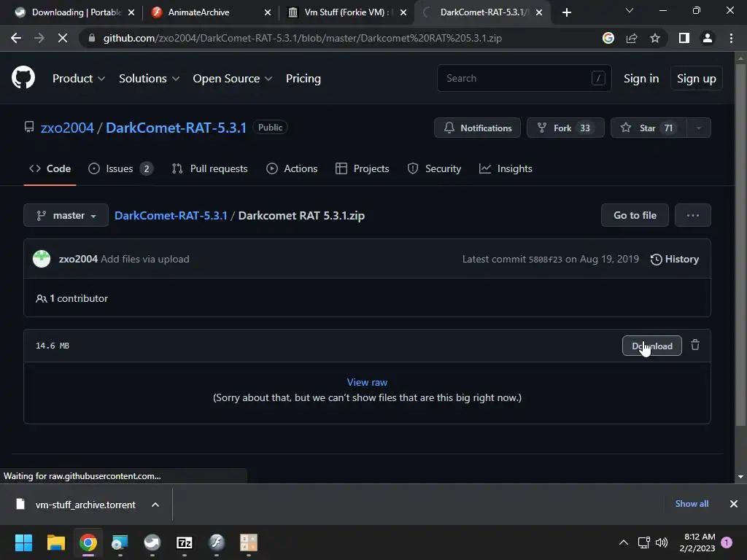Image resolution: width=747 pixels, height=560 pixels.
Task: Open Windows Start menu
Action: 23,542
